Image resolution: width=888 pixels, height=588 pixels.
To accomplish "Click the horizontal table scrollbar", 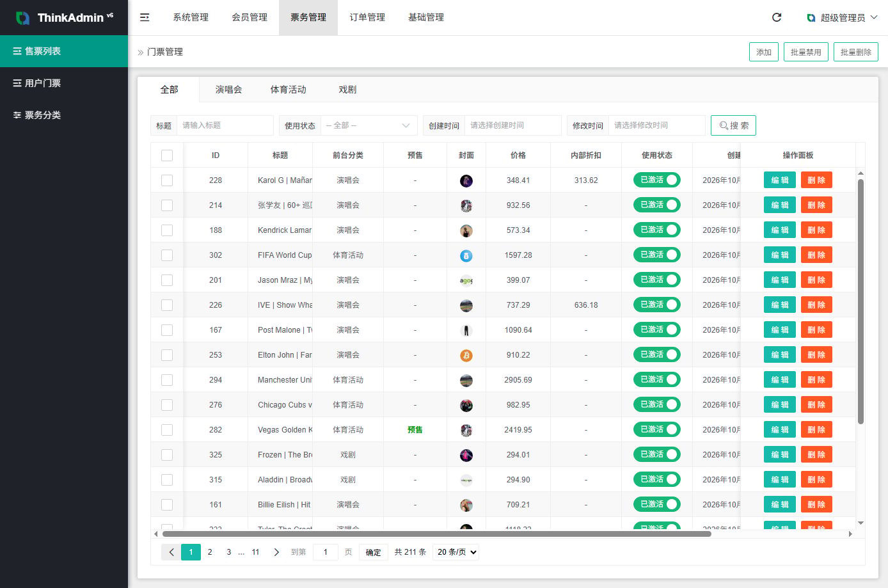I will tap(437, 534).
